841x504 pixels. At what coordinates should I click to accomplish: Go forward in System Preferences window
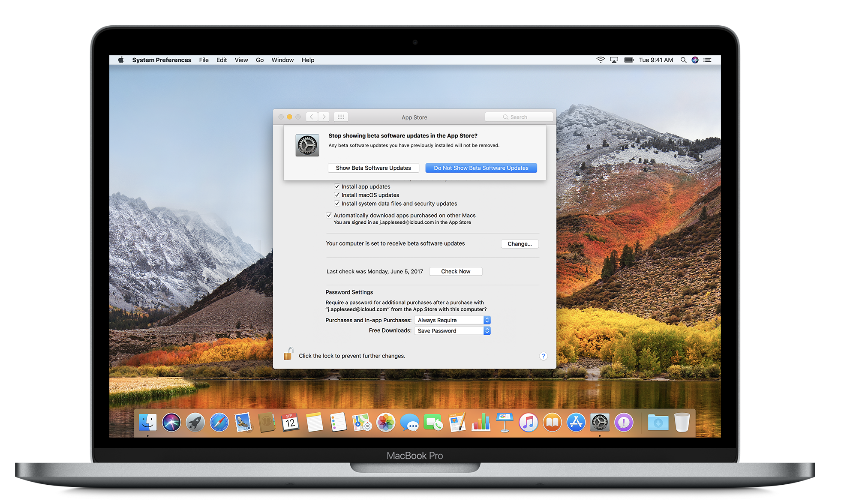tap(324, 117)
